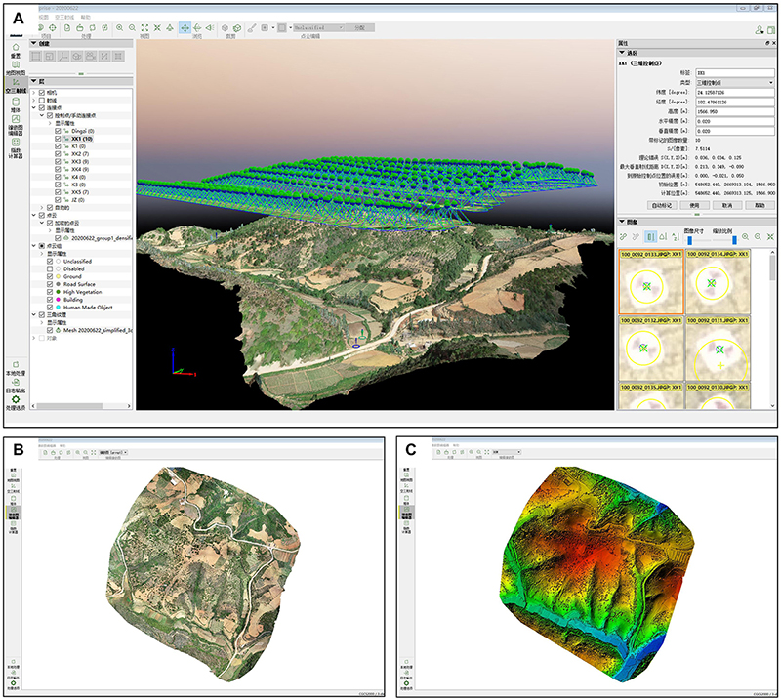Collapse the 图像 section
Image resolution: width=781 pixels, height=700 pixels.
tap(622, 222)
